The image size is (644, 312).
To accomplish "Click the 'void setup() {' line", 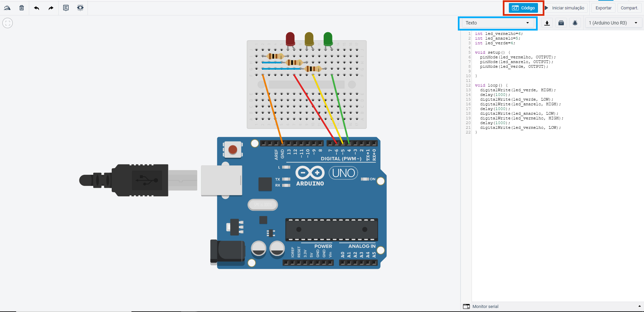I will click(492, 52).
